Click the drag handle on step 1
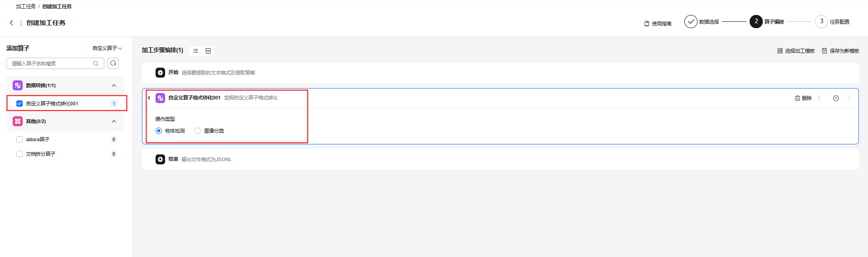 (x=849, y=98)
